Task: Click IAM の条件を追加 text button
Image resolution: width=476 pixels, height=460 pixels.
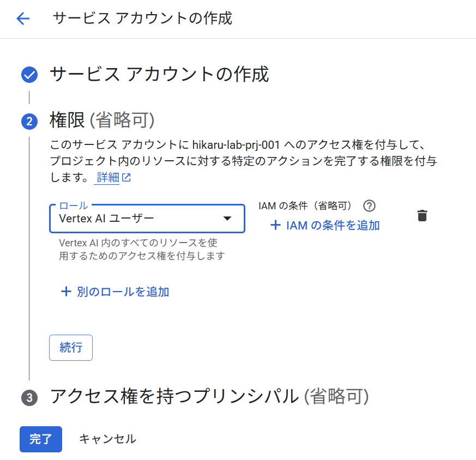Action: [333, 225]
